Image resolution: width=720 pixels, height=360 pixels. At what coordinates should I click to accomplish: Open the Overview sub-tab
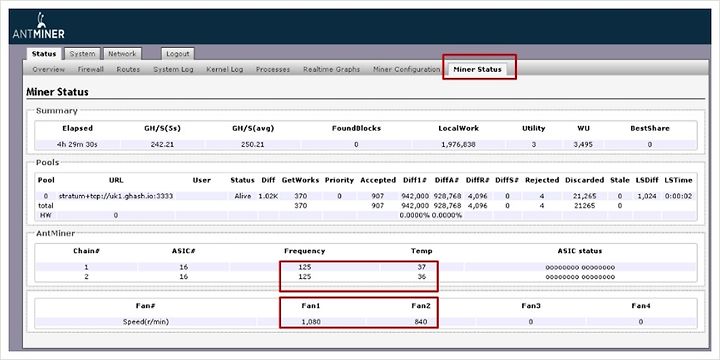coord(49,69)
